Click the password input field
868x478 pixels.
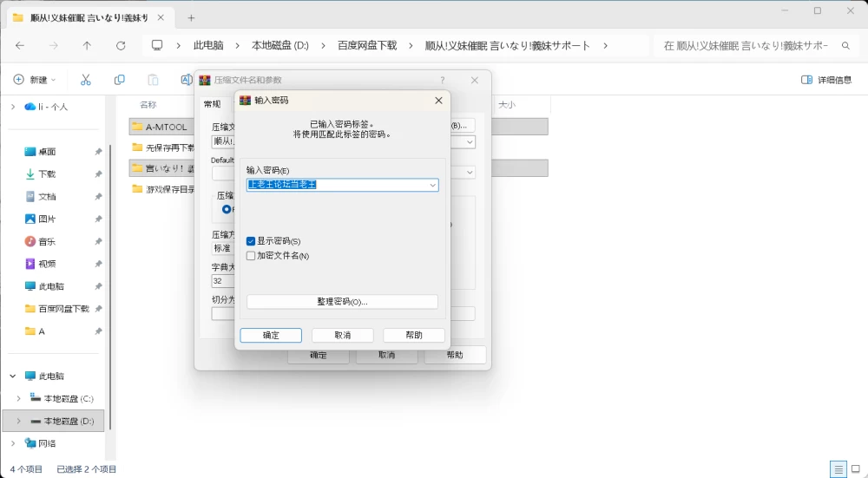(x=337, y=186)
